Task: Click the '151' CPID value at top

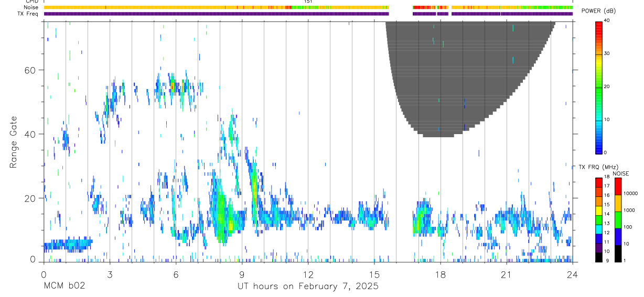Action: pyautogui.click(x=308, y=2)
